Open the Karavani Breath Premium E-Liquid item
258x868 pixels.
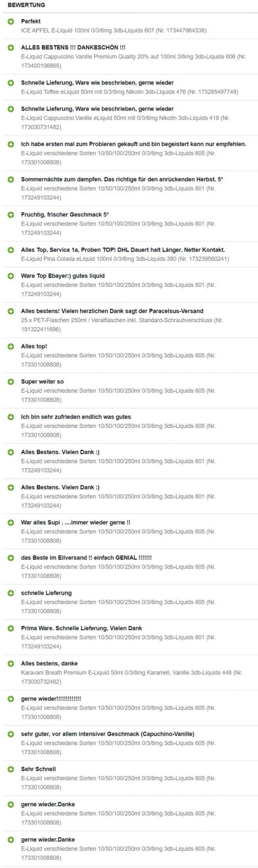[x=132, y=677]
